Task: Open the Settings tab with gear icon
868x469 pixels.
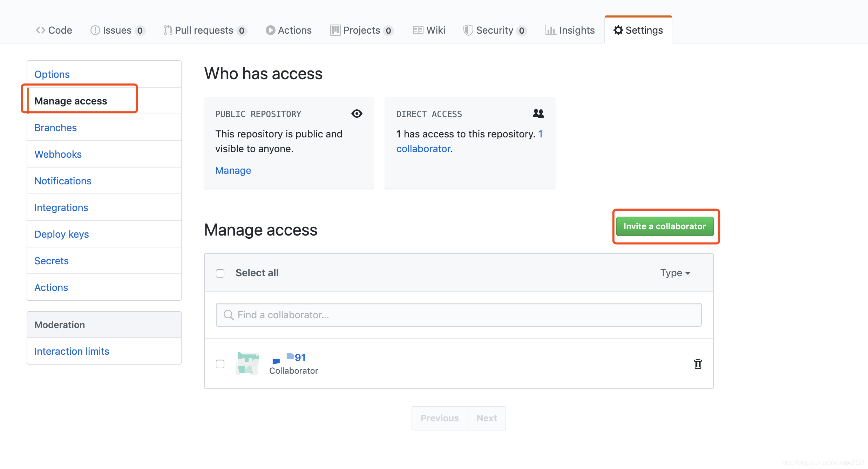Action: [x=638, y=30]
